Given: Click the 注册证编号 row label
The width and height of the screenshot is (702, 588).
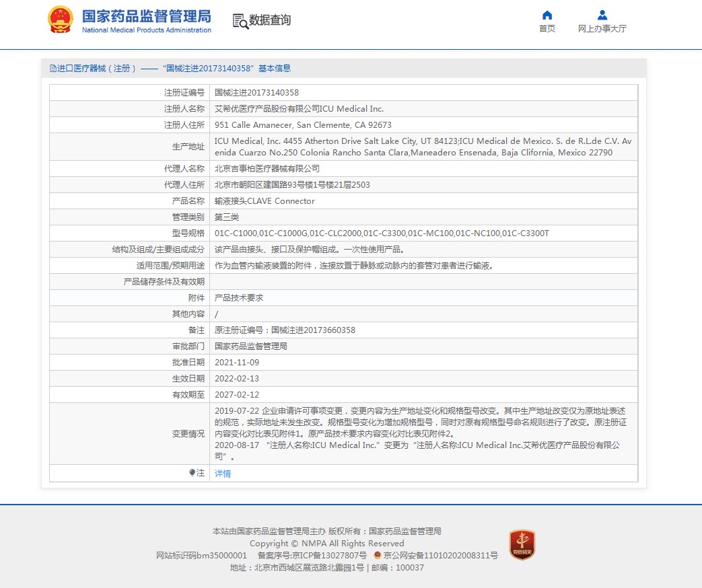Looking at the screenshot, I should (x=184, y=93).
